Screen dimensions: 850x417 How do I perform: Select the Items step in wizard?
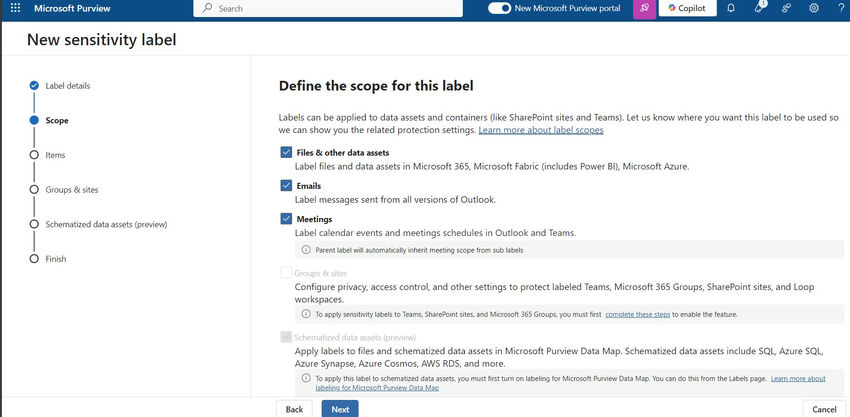pos(55,155)
